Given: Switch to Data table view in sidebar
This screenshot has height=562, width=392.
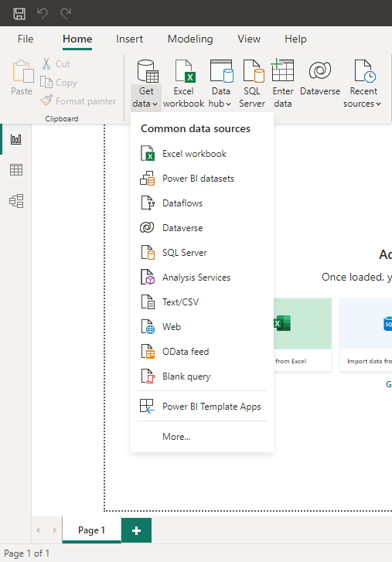Looking at the screenshot, I should click(16, 170).
